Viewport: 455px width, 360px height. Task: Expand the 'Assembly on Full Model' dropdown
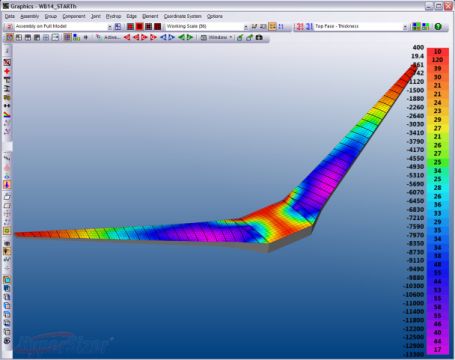(110, 27)
